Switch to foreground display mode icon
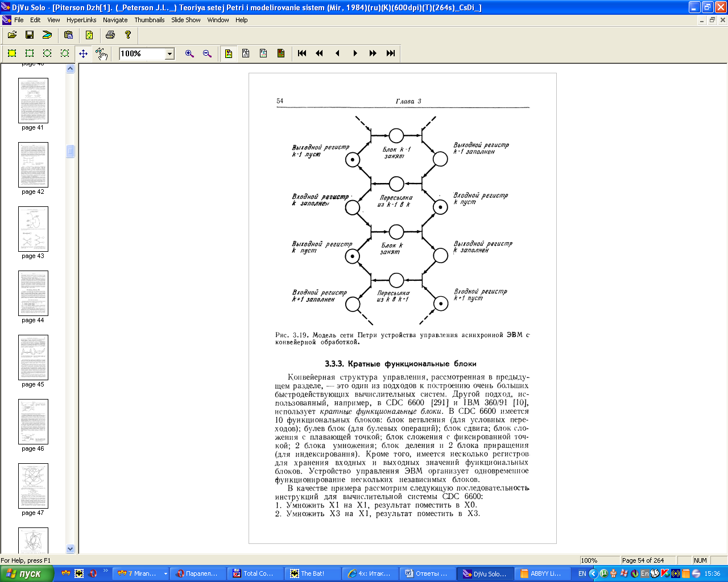Screen dimensions: 728x582 click(263, 53)
